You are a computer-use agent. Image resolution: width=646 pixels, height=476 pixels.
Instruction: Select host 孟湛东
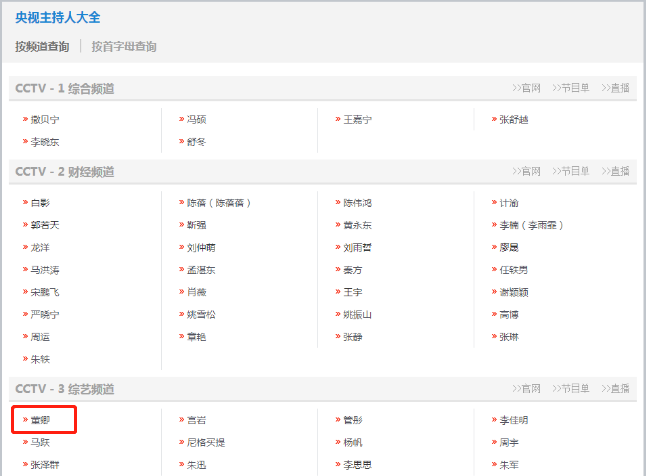point(201,270)
